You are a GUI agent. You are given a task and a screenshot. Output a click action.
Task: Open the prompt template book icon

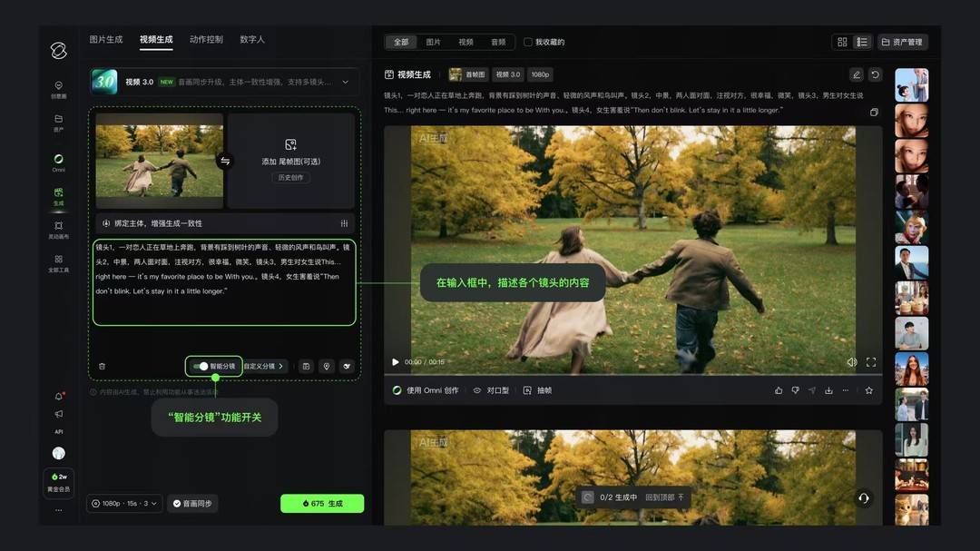(307, 366)
